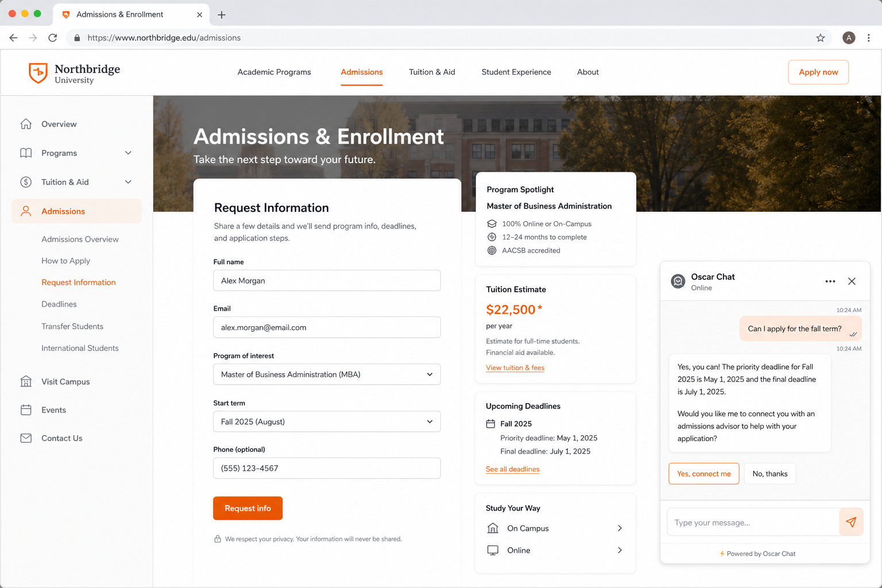Screen dimensions: 882x588
Task: Click the Fall 2025 calendar icon
Action: [x=490, y=424]
